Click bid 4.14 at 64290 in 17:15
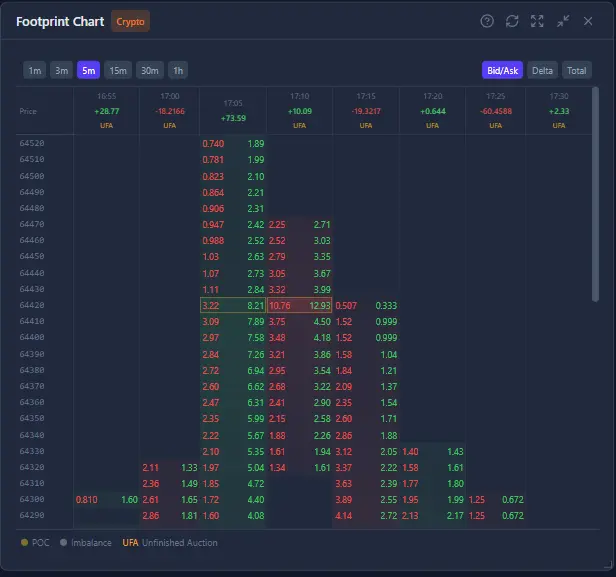This screenshot has width=616, height=577. [343, 516]
